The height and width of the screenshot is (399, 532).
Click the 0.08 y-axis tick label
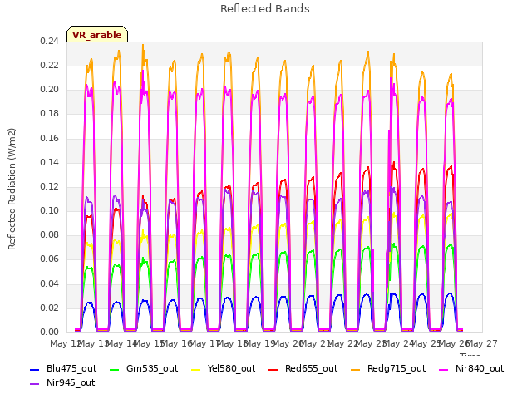point(49,235)
